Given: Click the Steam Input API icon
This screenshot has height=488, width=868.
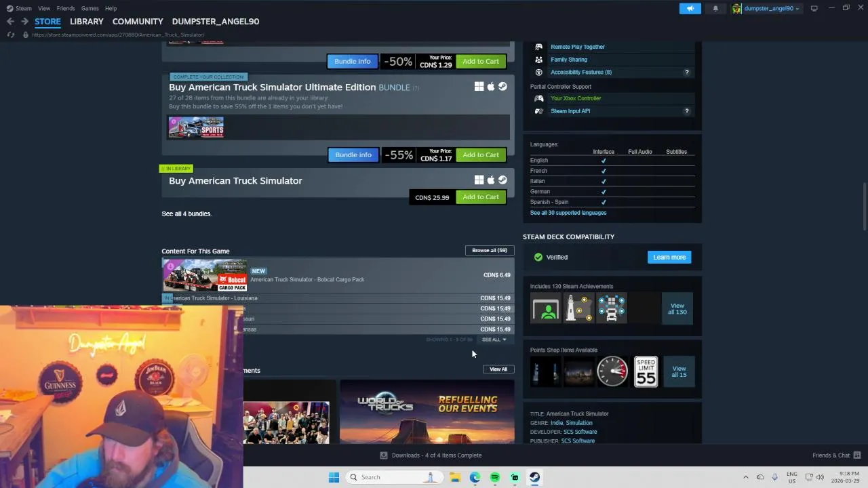Looking at the screenshot, I should tap(539, 111).
